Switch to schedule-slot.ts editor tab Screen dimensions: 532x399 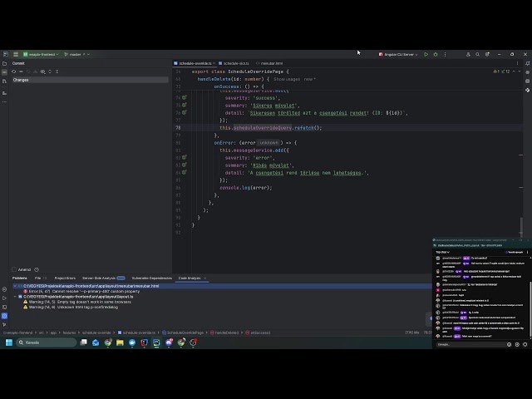[x=236, y=63]
